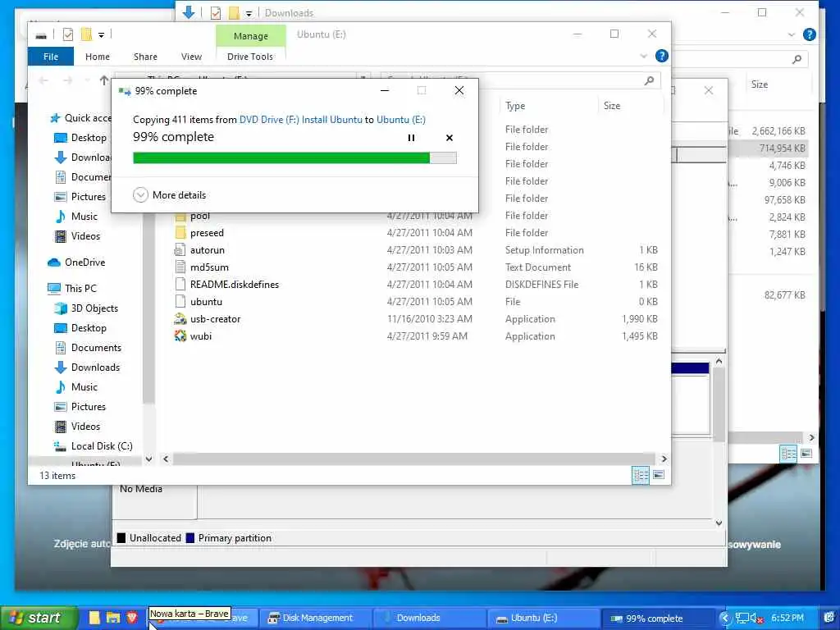The height and width of the screenshot is (630, 840).
Task: Pause the file copy operation
Action: click(x=411, y=138)
